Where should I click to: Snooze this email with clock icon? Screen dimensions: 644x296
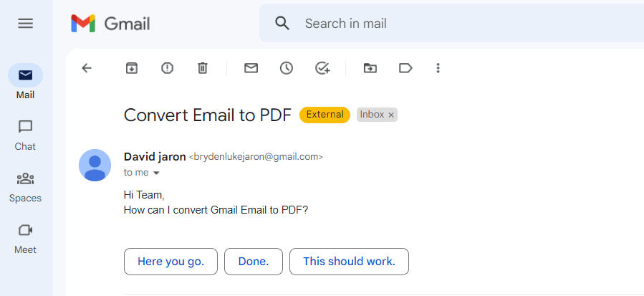click(287, 68)
